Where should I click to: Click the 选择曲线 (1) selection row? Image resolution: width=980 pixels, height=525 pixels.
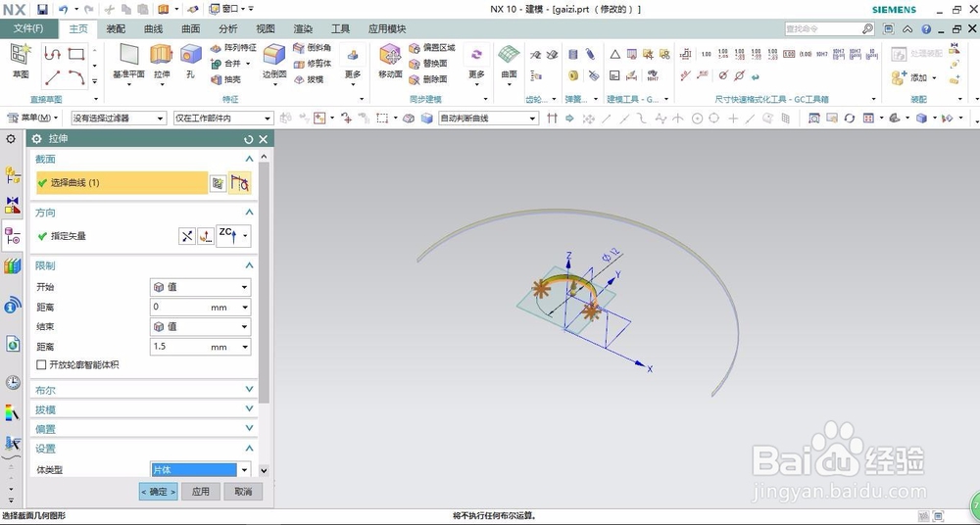[122, 183]
